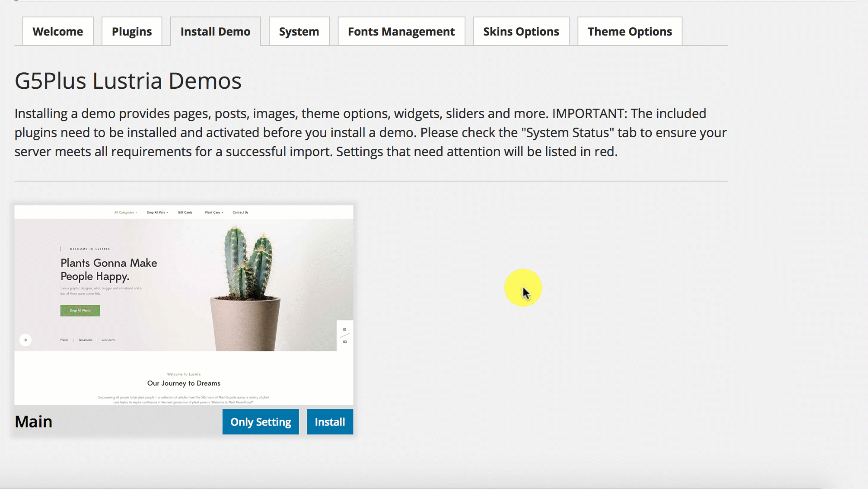Click the Install button for Main demo
This screenshot has width=868, height=489.
[x=330, y=422]
